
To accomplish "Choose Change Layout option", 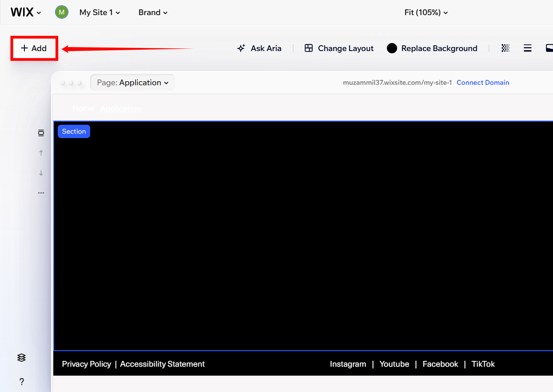I will coord(339,48).
